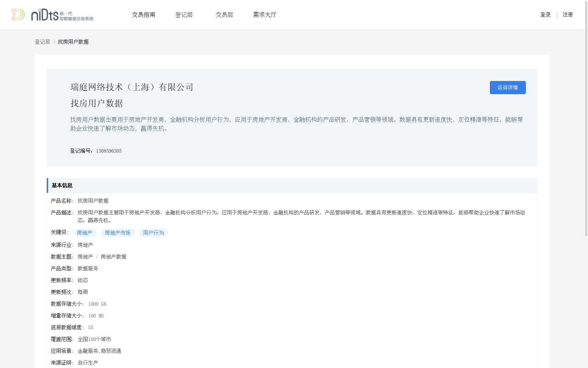The image size is (588, 368).
Task: Click the 登录 link
Action: [545, 14]
